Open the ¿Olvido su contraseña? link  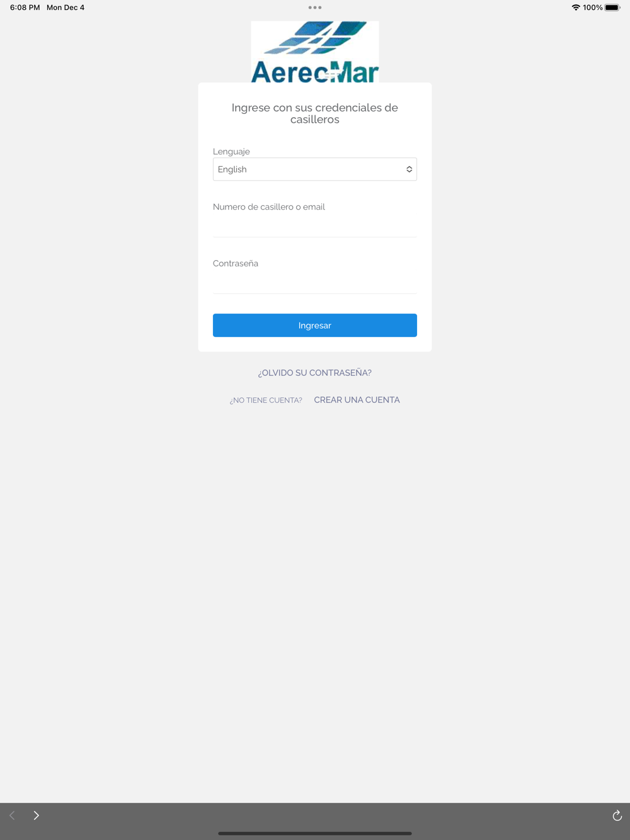[315, 373]
